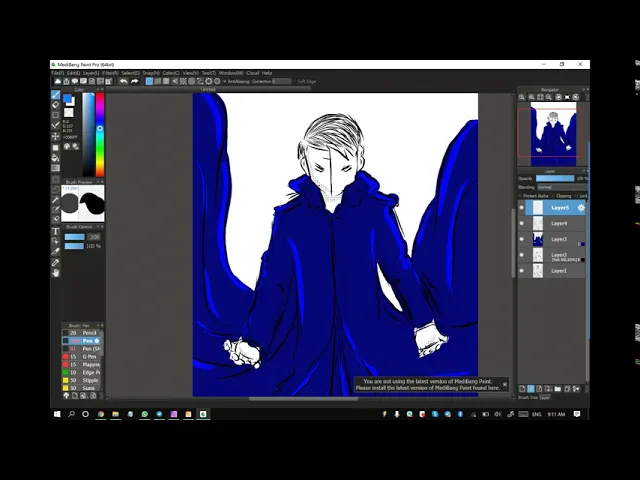Open the Help menu
The width and height of the screenshot is (640, 480).
[267, 73]
